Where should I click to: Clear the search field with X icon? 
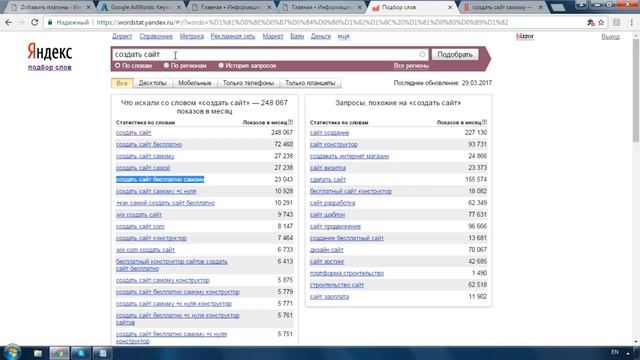point(422,54)
